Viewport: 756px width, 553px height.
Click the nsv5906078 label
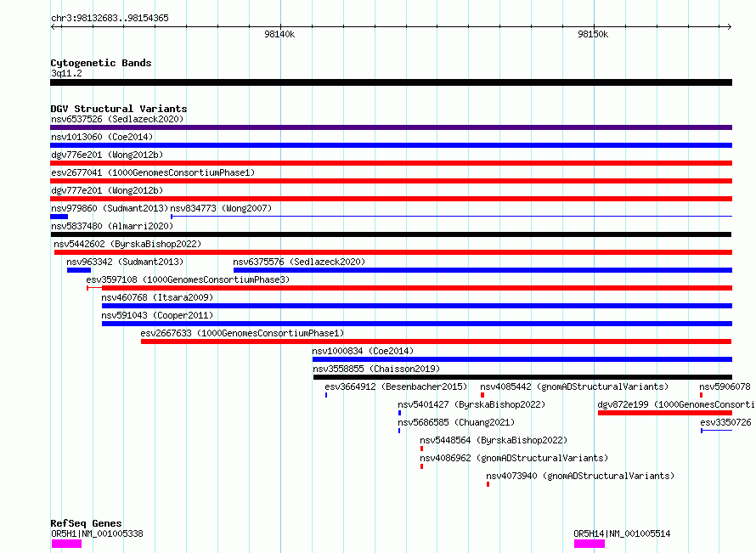725,387
